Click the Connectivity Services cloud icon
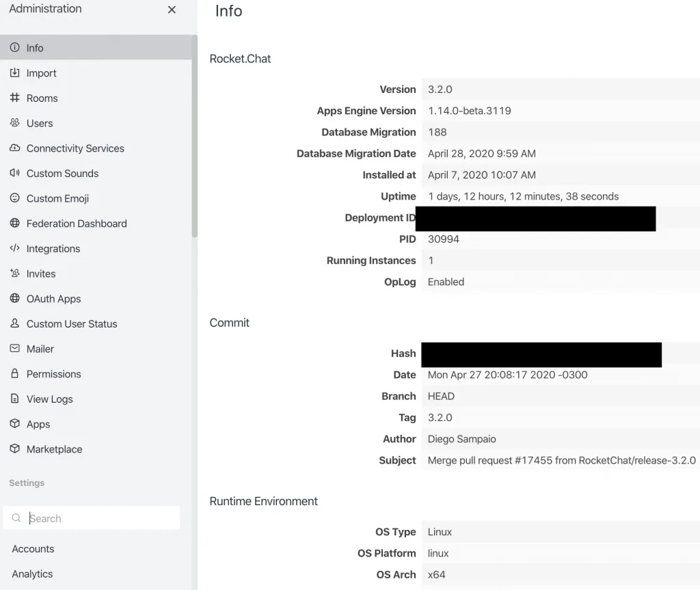Viewport: 700px width, 590px height. [14, 148]
